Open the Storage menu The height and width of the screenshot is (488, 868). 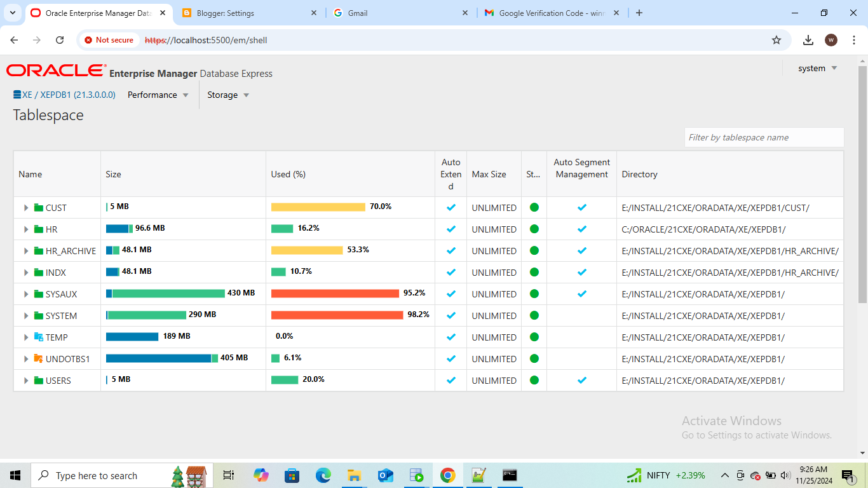228,95
